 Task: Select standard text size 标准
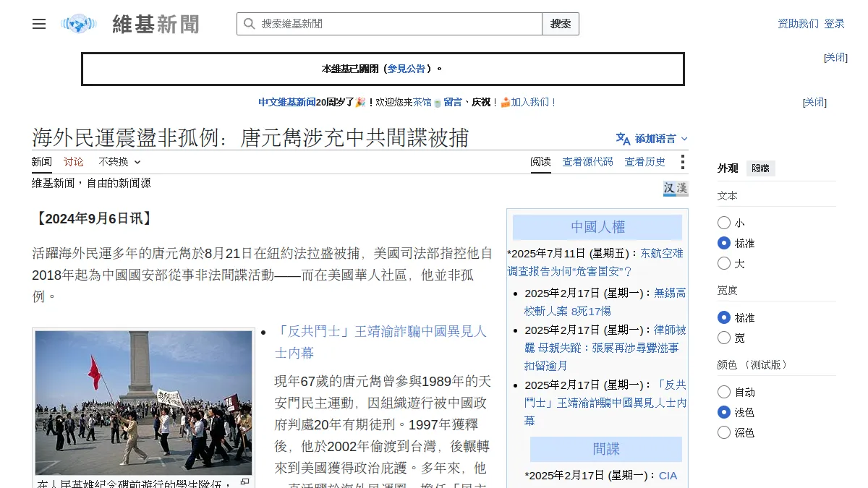(x=724, y=243)
